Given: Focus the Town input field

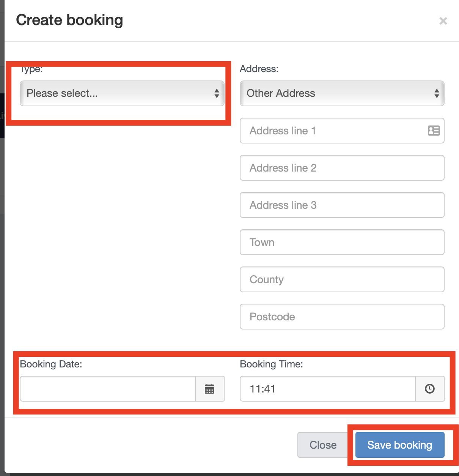Looking at the screenshot, I should (x=342, y=242).
